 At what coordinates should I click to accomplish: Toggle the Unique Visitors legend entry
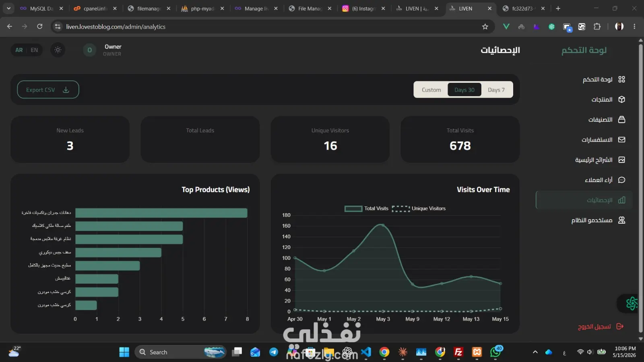(x=419, y=208)
